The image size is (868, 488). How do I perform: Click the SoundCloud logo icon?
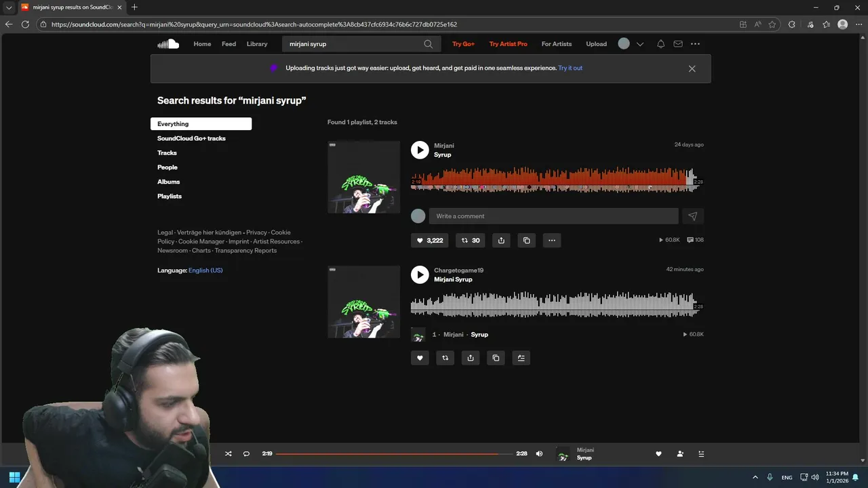[168, 44]
